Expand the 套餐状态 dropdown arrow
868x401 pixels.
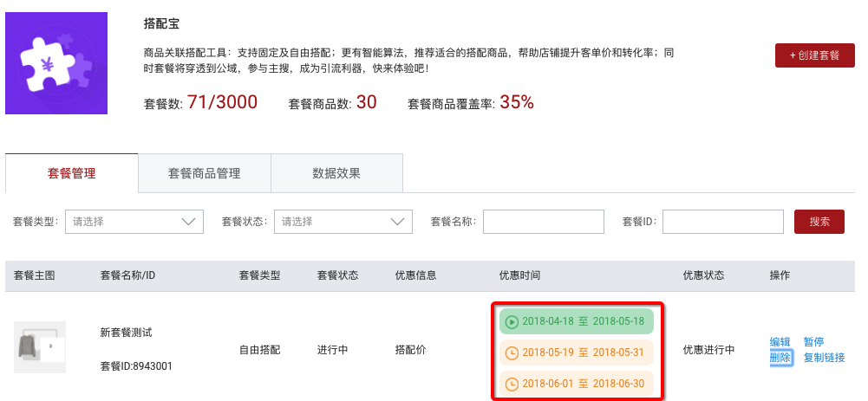pos(397,222)
